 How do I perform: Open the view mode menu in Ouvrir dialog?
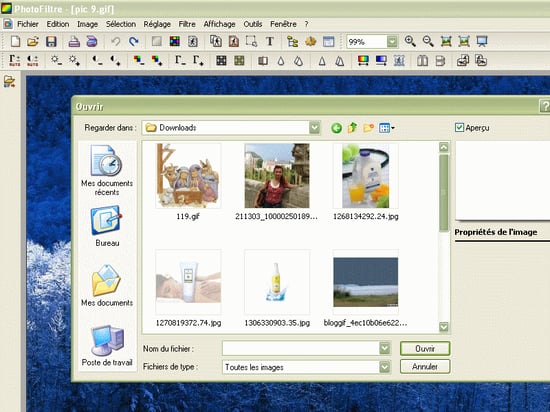(387, 128)
